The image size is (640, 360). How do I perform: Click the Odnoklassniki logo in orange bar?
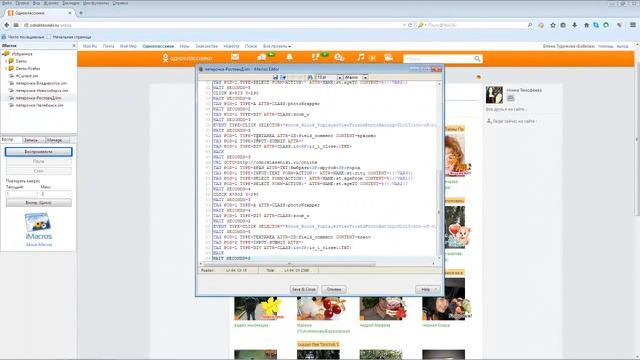[x=187, y=58]
